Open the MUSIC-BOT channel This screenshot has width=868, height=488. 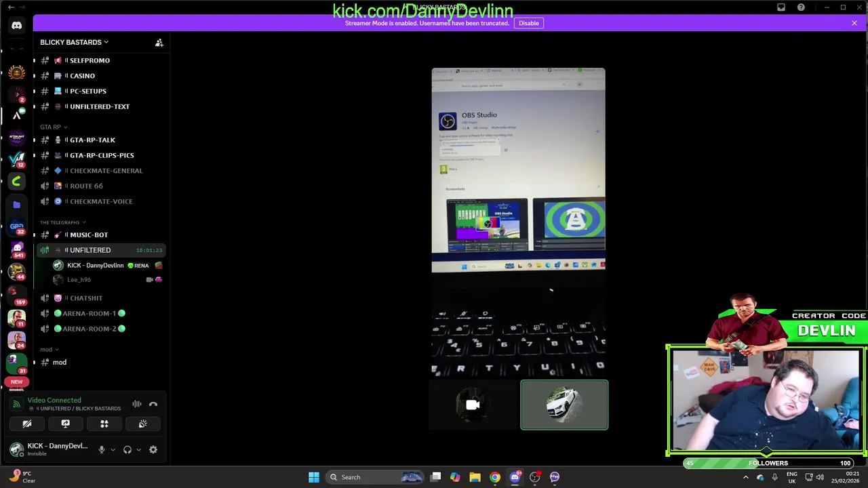(x=100, y=235)
